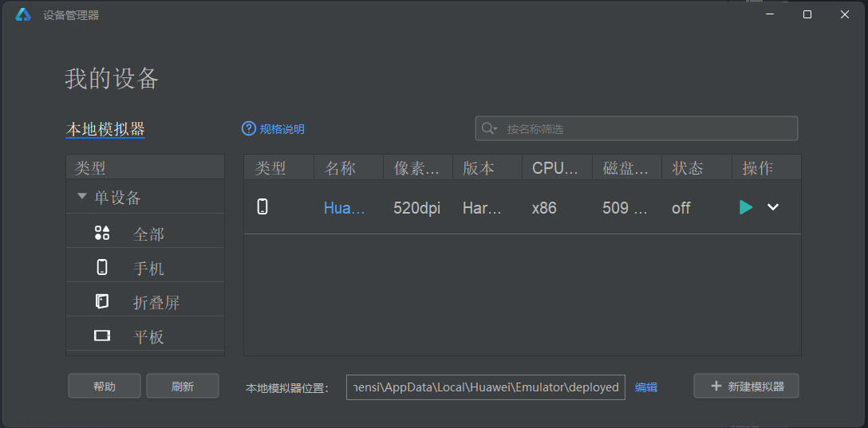Select the 平板 tablet type icon

click(102, 336)
